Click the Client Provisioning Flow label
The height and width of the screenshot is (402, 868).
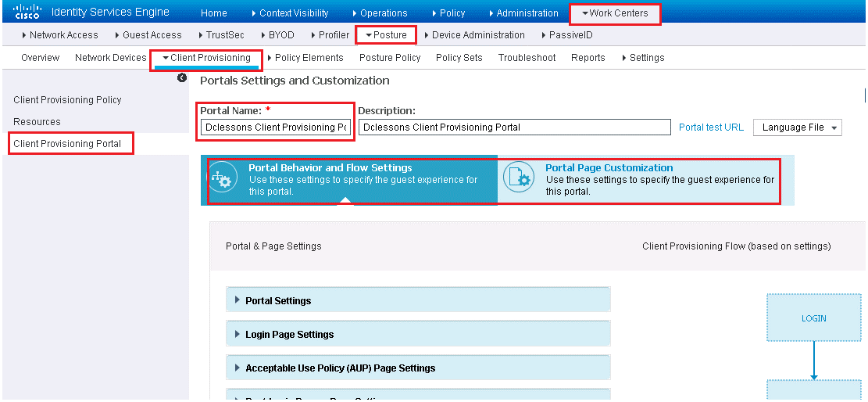[736, 246]
